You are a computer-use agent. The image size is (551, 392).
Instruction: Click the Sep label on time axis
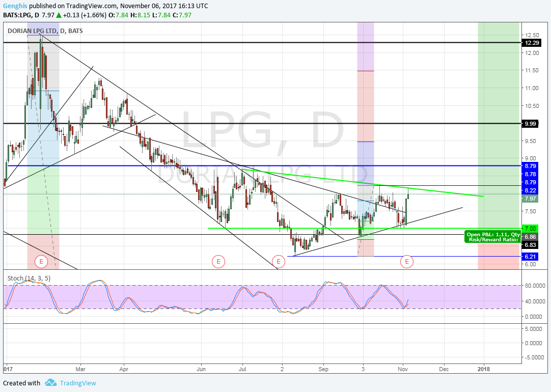click(323, 369)
